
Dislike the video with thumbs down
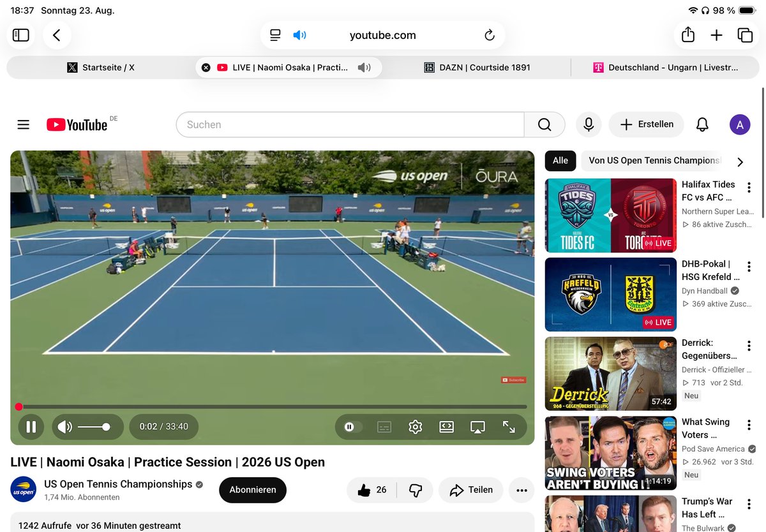[416, 490]
